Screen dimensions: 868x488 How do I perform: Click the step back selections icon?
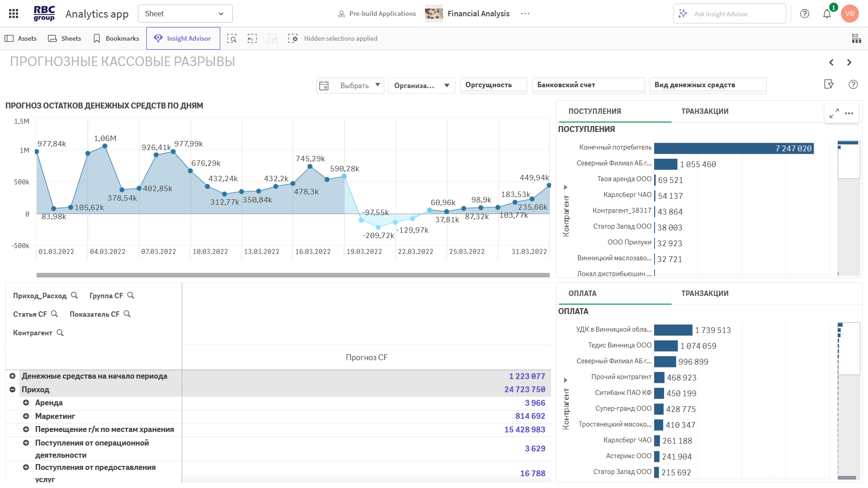point(252,38)
